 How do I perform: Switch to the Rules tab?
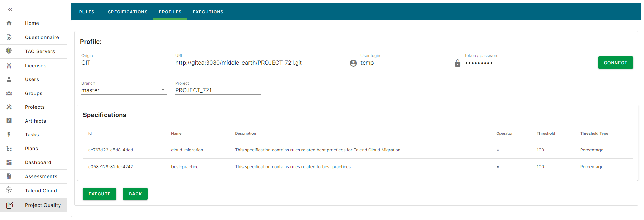coord(87,12)
